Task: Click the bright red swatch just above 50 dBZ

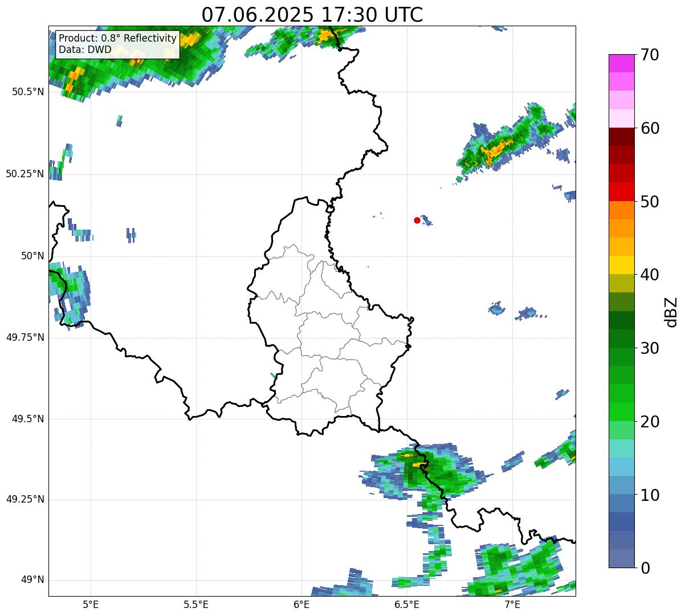Action: click(621, 192)
